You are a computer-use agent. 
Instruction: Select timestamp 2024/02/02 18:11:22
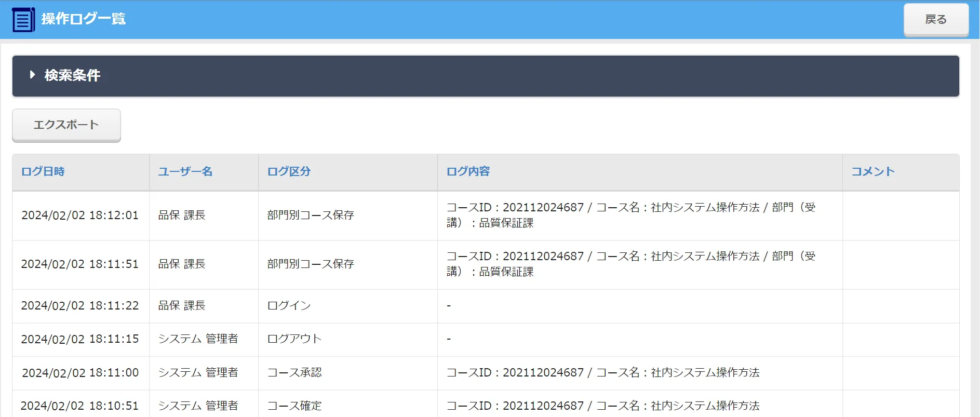[80, 305]
